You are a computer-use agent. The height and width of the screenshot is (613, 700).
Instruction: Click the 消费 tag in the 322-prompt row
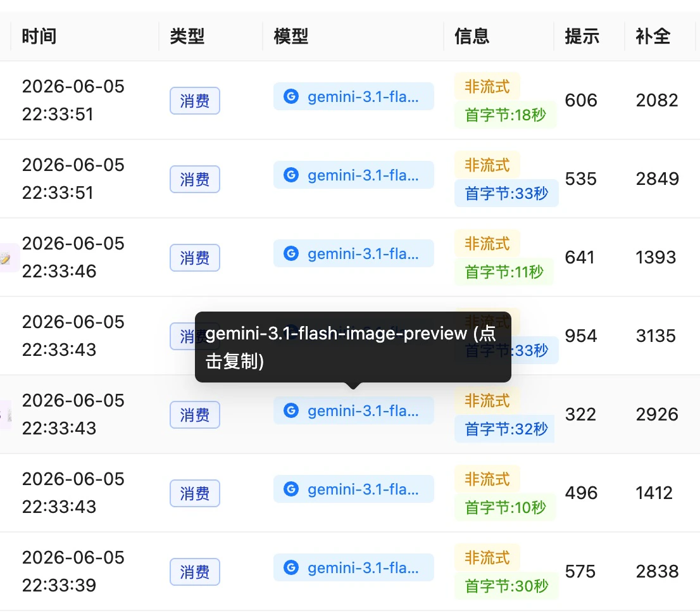[195, 415]
